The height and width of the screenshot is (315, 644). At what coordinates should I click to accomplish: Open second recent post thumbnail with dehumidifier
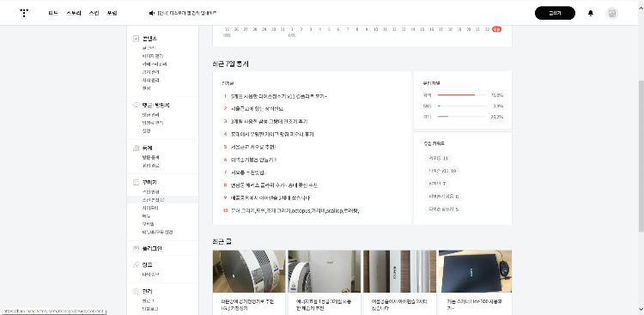[324, 271]
